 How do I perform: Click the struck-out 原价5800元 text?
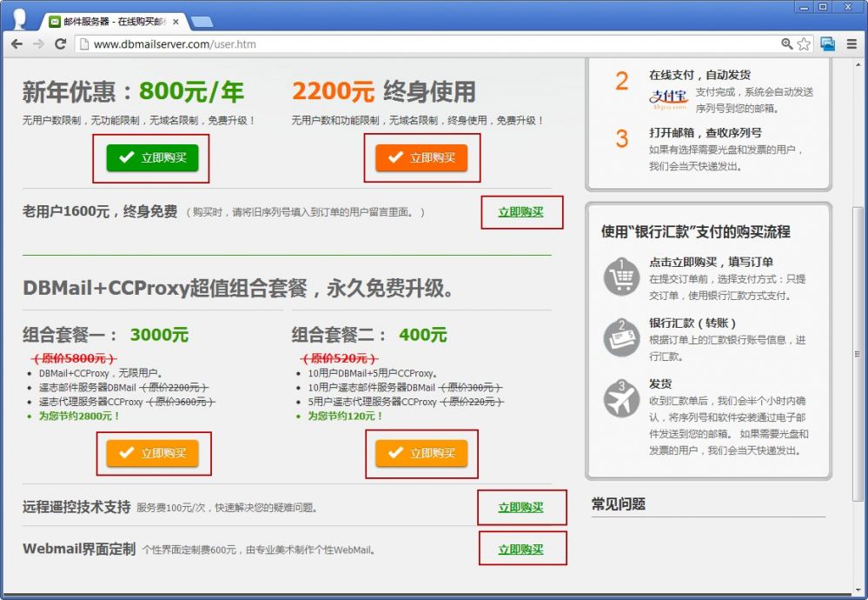tap(74, 358)
